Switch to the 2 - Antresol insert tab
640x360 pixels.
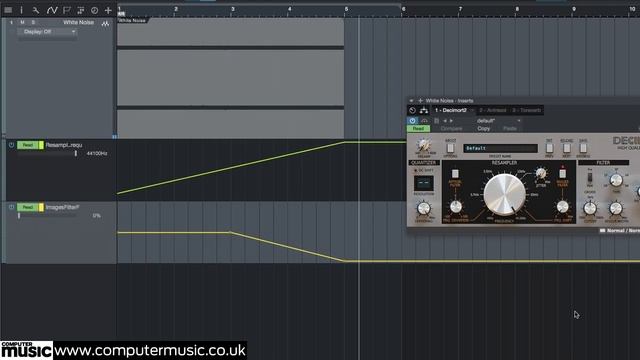click(493, 110)
